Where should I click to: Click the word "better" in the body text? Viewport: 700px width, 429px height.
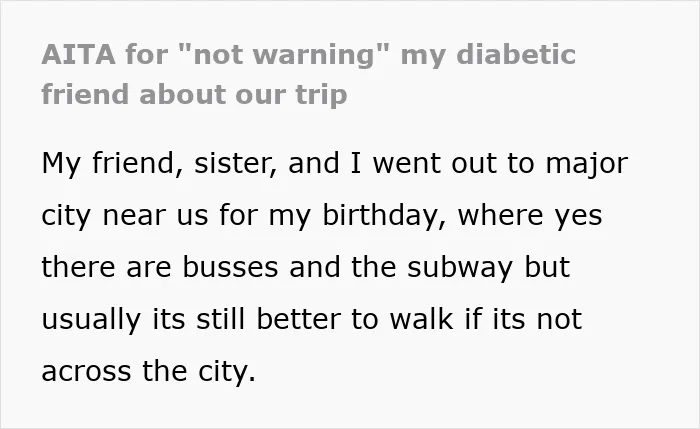click(x=299, y=319)
